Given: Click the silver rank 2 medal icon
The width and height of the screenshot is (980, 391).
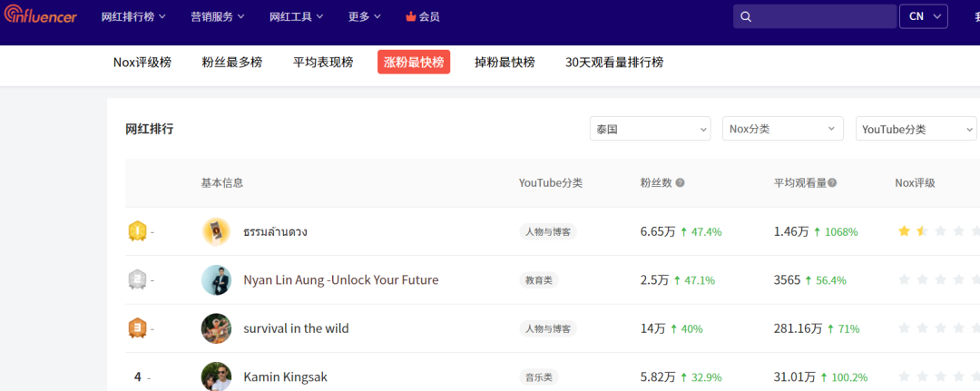Looking at the screenshot, I should pyautogui.click(x=137, y=280).
